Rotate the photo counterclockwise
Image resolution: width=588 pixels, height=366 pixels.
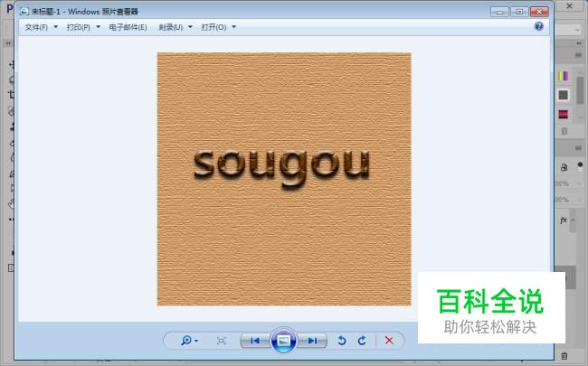[x=341, y=341]
